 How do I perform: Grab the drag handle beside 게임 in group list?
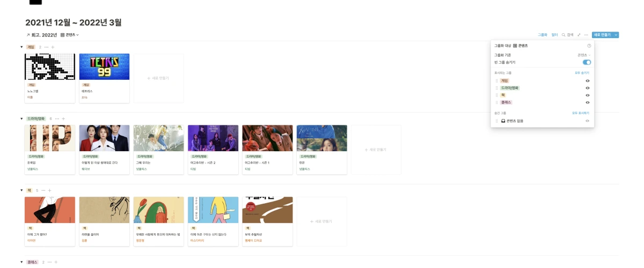pos(496,80)
